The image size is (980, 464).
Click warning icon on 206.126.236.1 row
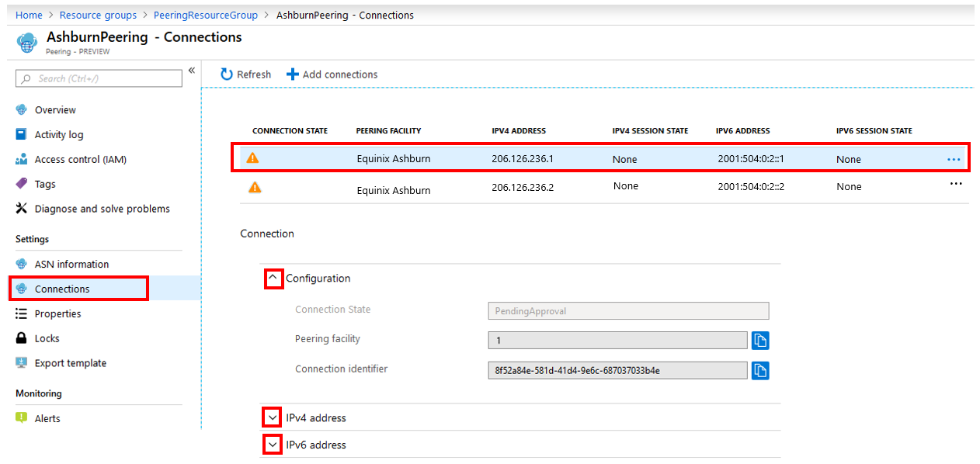252,158
